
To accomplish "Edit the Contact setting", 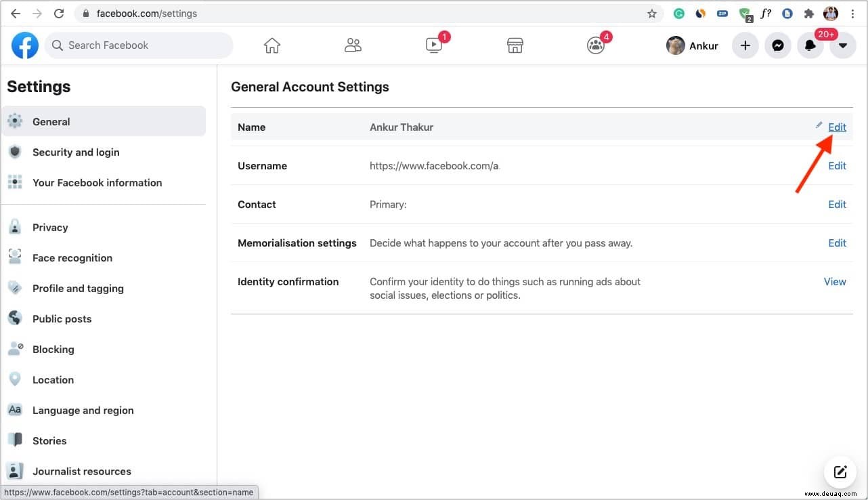I will coord(837,204).
